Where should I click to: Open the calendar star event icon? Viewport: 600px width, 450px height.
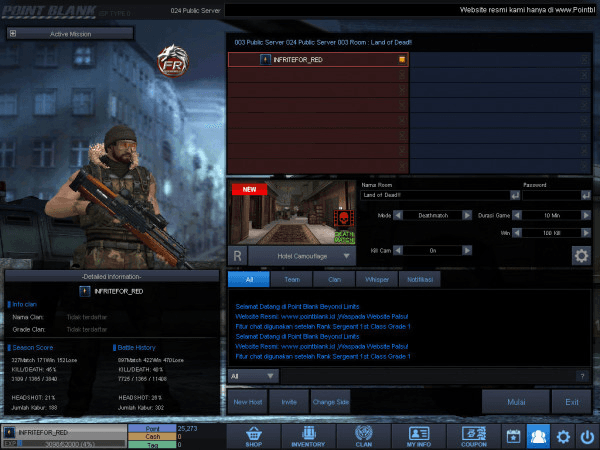(514, 436)
